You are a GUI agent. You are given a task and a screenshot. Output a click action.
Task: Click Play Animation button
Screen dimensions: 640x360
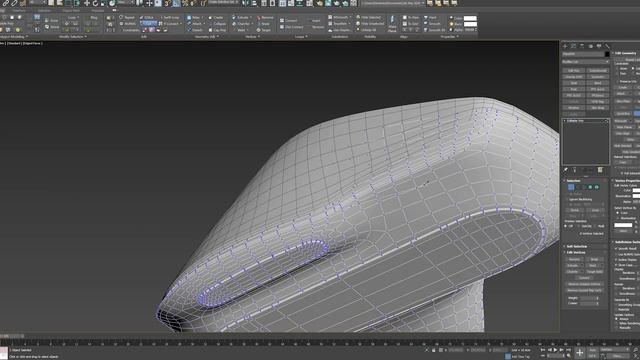pos(556,350)
